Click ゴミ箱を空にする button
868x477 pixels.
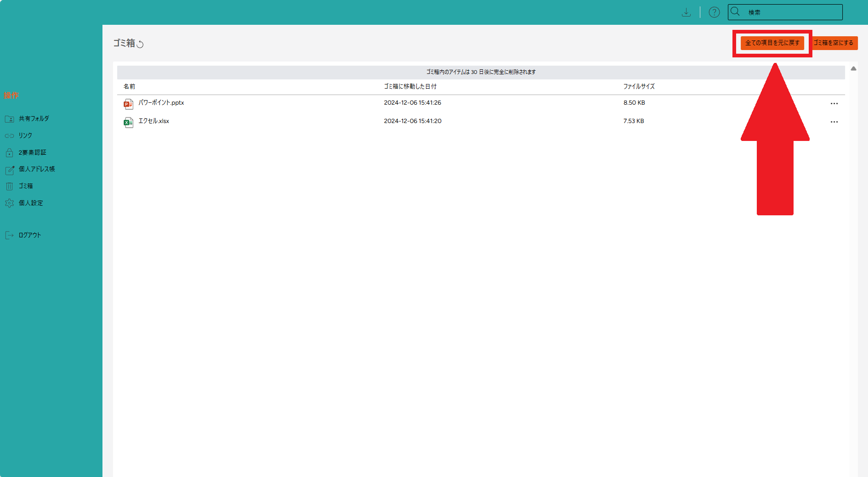tap(834, 43)
